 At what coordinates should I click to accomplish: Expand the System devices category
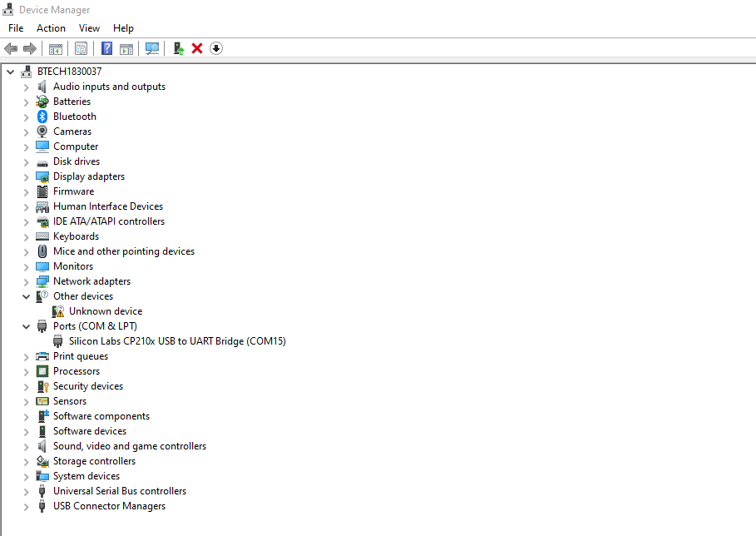click(x=26, y=477)
